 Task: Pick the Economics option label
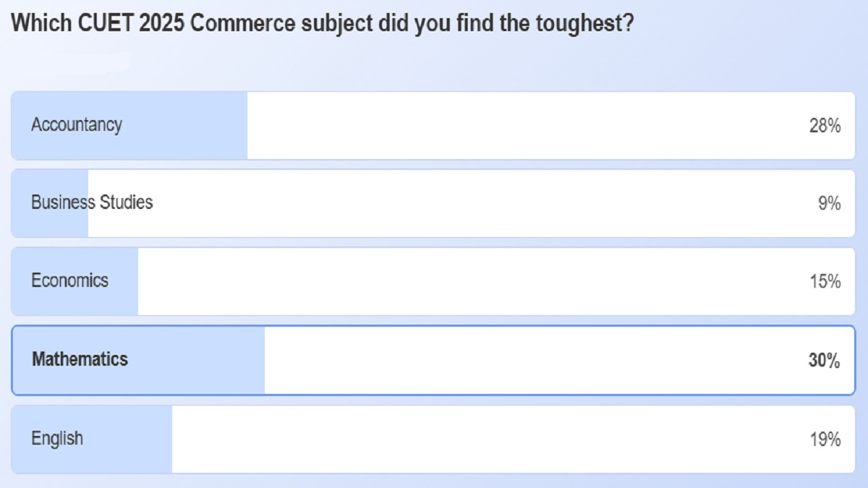click(69, 281)
